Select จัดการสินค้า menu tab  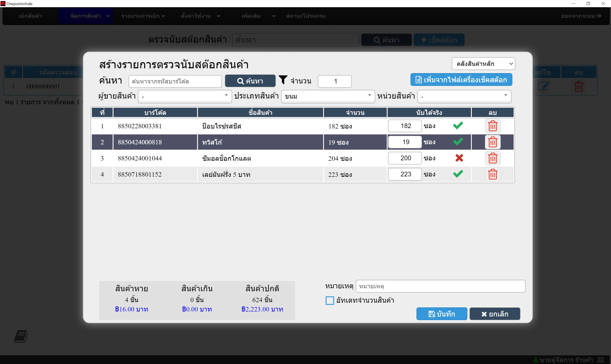point(85,16)
